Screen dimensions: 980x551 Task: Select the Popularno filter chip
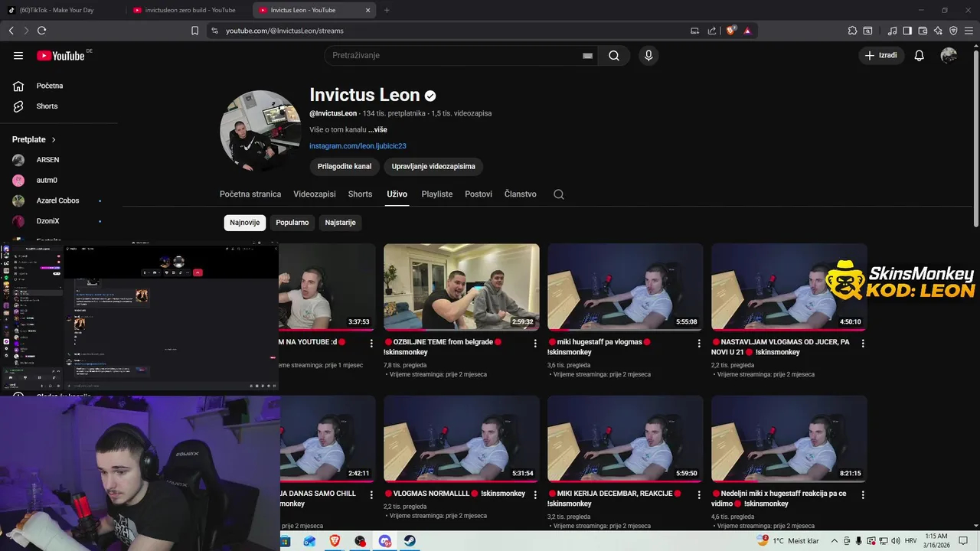(292, 223)
